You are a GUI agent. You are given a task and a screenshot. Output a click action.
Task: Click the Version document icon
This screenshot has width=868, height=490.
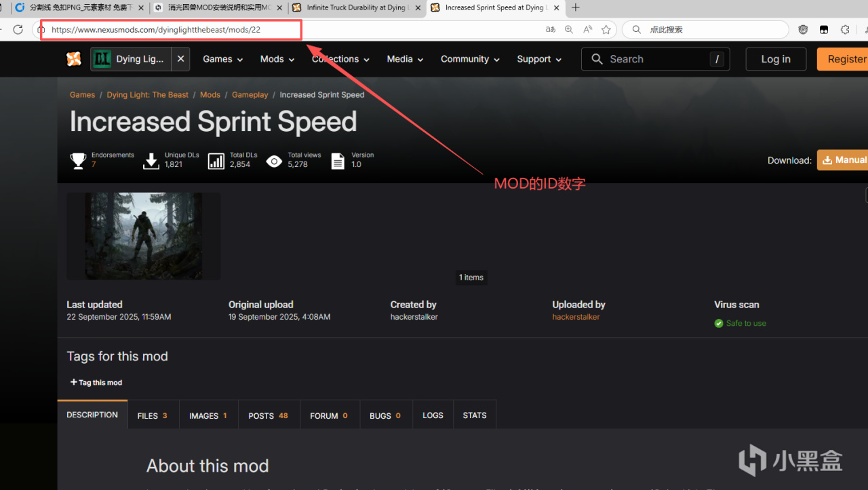[338, 161]
